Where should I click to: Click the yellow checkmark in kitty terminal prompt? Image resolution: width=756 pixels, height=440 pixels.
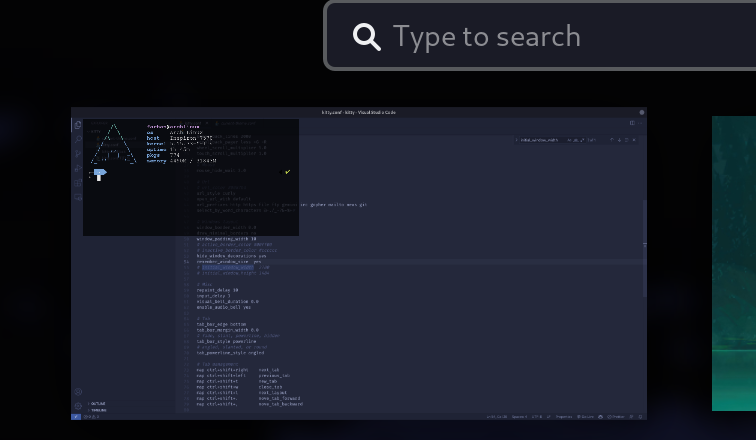point(288,172)
